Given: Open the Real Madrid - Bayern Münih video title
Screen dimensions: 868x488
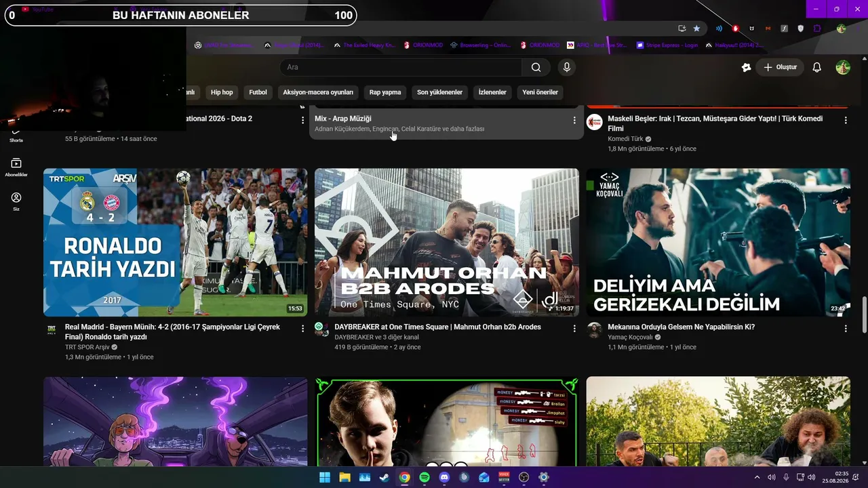Looking at the screenshot, I should click(172, 332).
